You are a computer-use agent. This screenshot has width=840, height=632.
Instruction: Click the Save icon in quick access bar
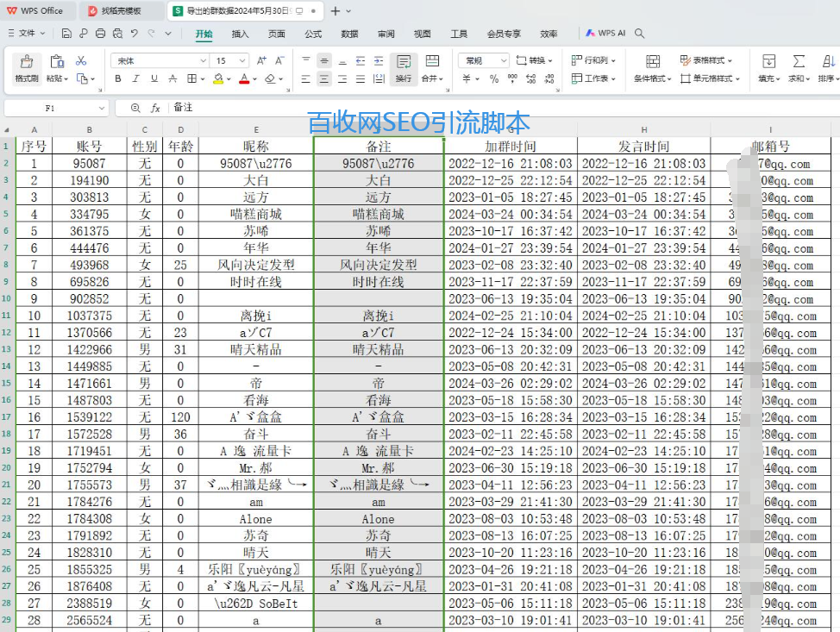(66, 34)
